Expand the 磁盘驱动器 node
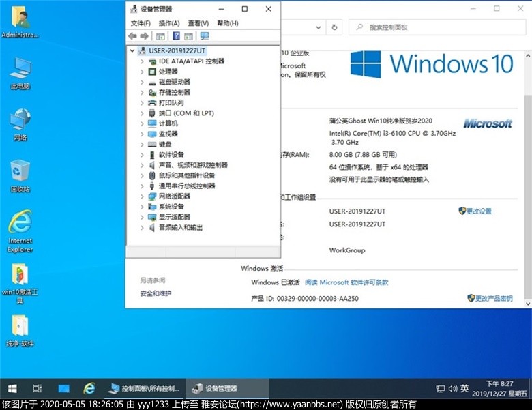Viewport: 532px width, 410px height. pos(142,82)
